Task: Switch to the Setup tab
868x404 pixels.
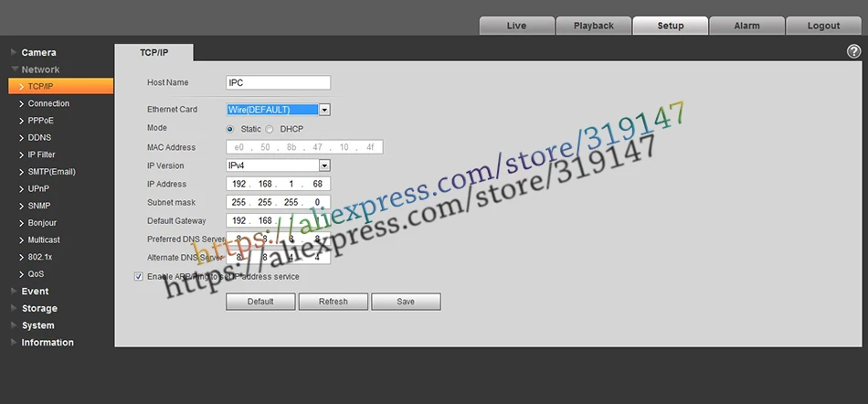Action: pos(671,26)
